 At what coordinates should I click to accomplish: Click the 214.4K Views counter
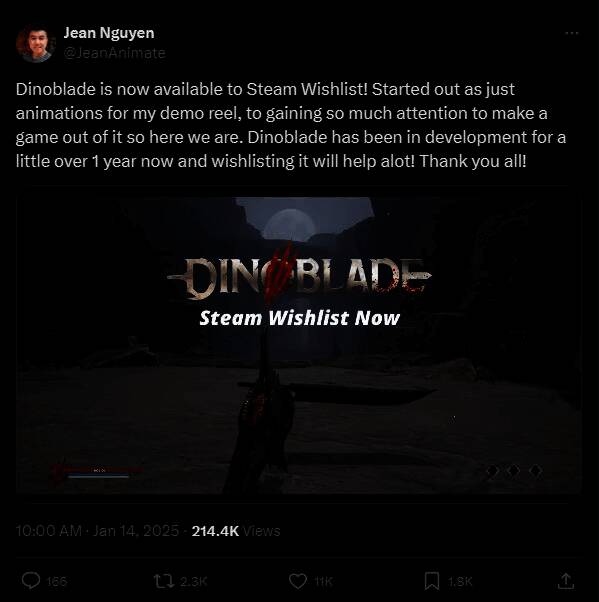pos(236,531)
